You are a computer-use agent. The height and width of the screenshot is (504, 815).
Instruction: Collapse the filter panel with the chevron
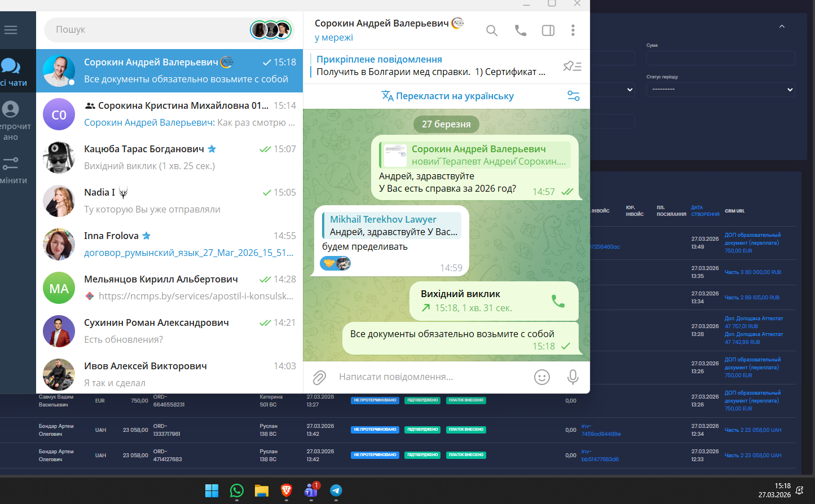coord(782,26)
